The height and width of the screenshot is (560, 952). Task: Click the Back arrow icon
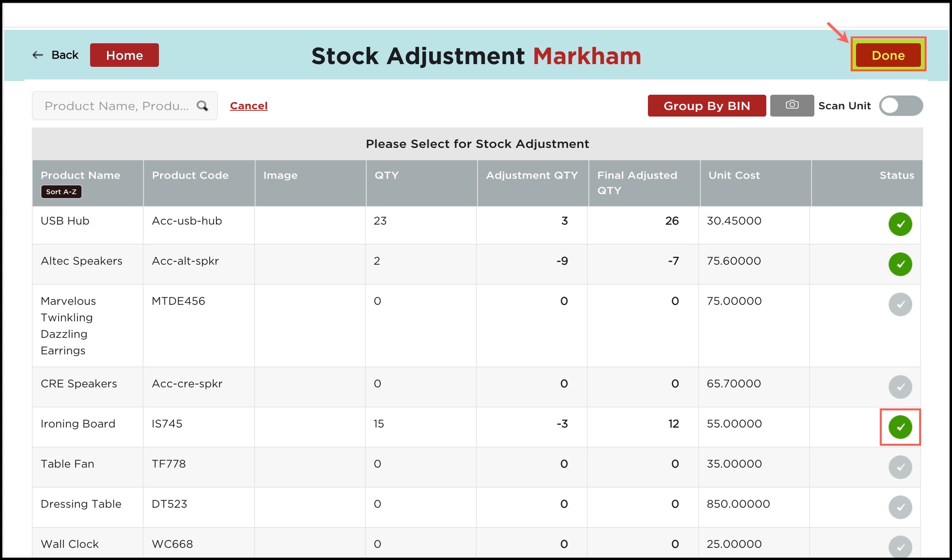pyautogui.click(x=38, y=55)
